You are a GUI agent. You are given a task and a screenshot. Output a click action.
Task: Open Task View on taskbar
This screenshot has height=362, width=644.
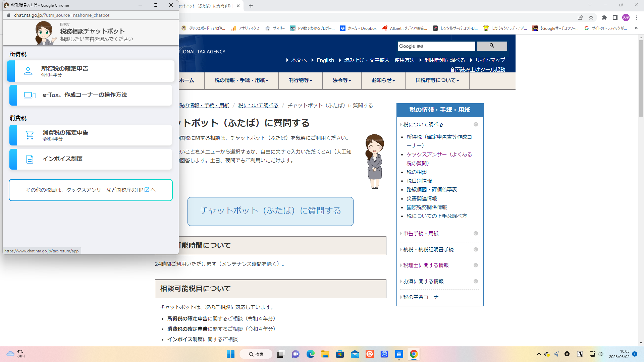(x=280, y=354)
